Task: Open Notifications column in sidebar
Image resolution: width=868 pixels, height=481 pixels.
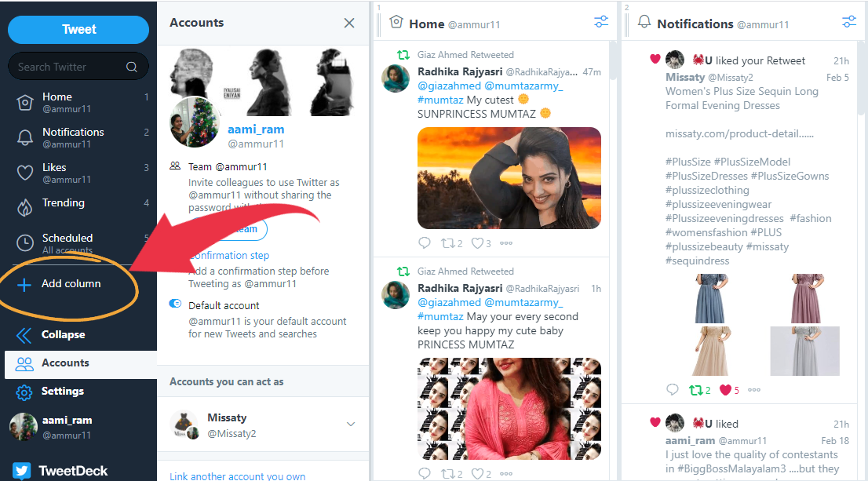Action: pos(72,137)
